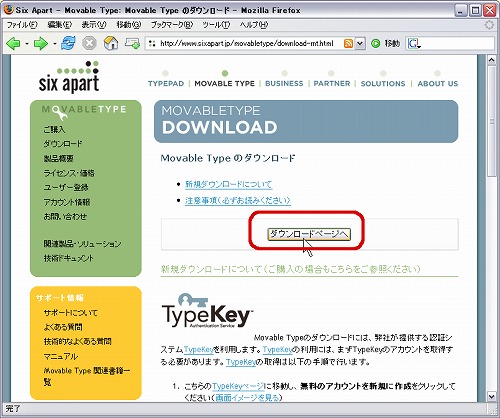This screenshot has height=418, width=500.
Task: Click ユーザー登録 in the sidebar
Action: coord(66,188)
